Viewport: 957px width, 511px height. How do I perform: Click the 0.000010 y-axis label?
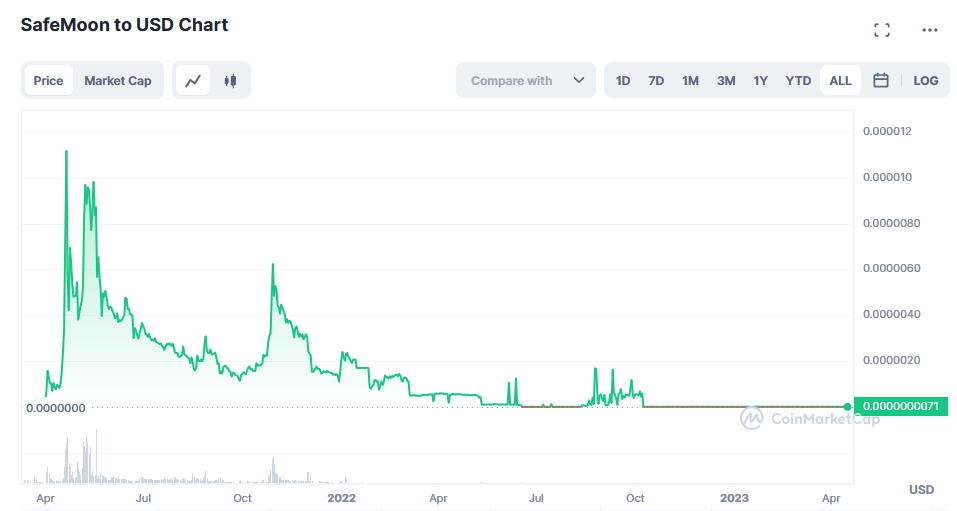887,177
